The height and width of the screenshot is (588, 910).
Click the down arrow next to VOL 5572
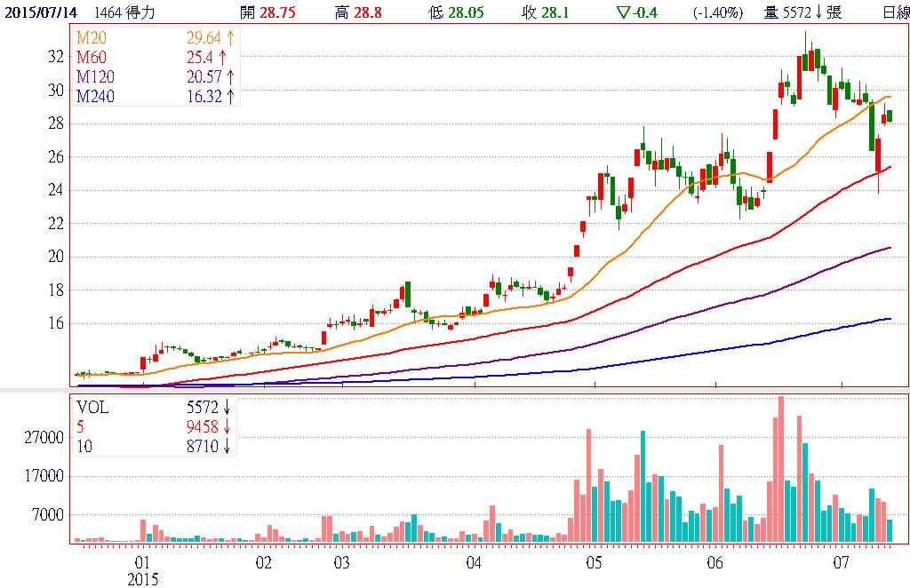[227, 408]
